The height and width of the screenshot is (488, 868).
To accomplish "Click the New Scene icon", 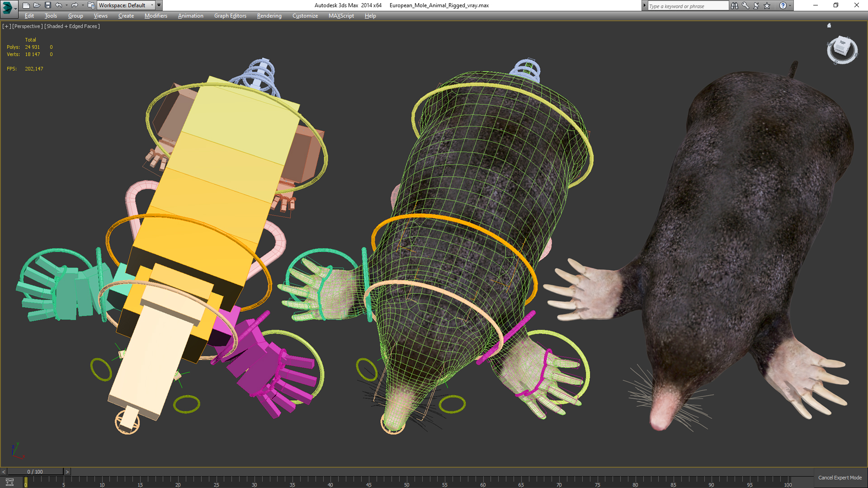I will coord(26,5).
